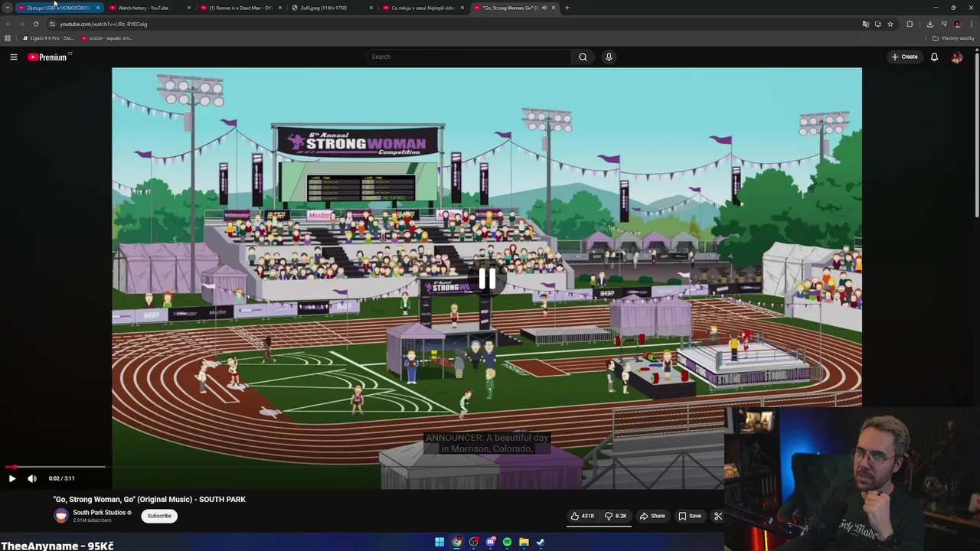Open a new browser tab

click(x=567, y=8)
